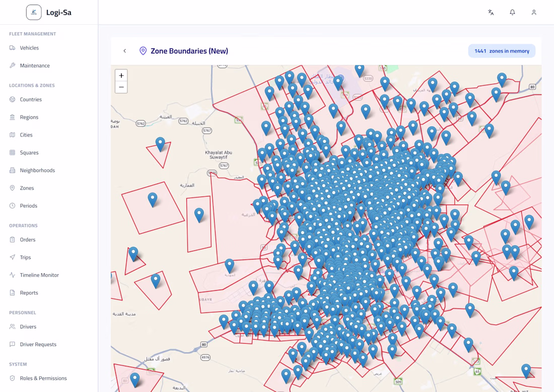Click the Personnel section heading
Image resolution: width=554 pixels, height=392 pixels.
[23, 312]
